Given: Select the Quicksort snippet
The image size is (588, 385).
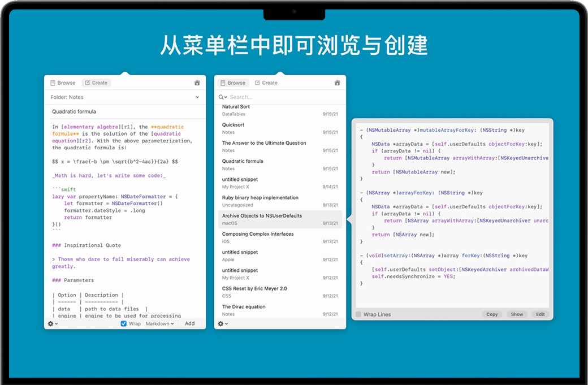Looking at the screenshot, I should point(280,128).
